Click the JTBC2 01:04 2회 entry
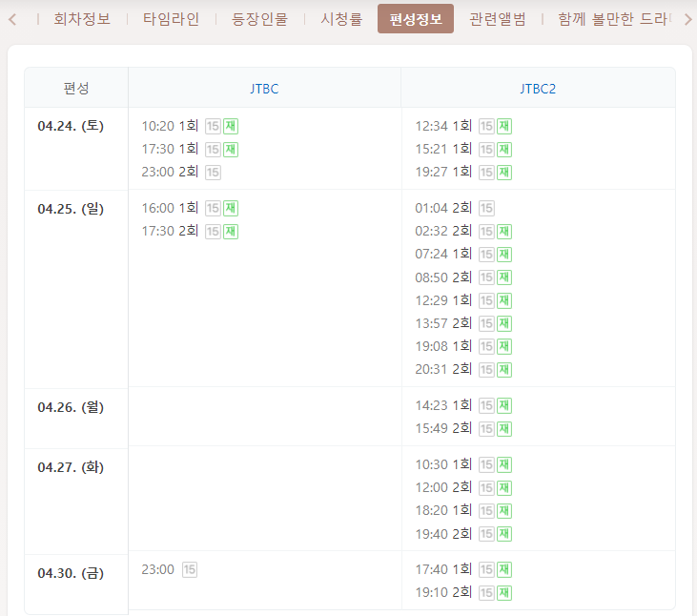The width and height of the screenshot is (697, 616). click(455, 208)
